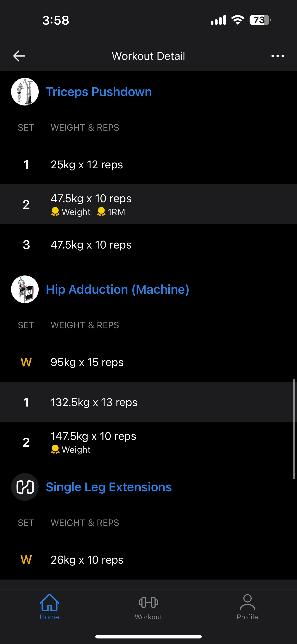Tap the back arrow icon

(x=19, y=56)
